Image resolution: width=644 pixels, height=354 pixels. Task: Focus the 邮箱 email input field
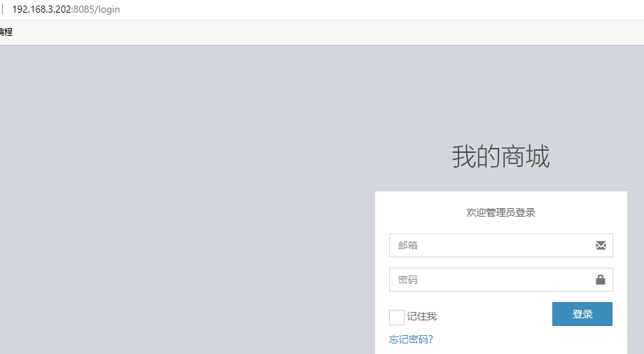click(x=501, y=245)
